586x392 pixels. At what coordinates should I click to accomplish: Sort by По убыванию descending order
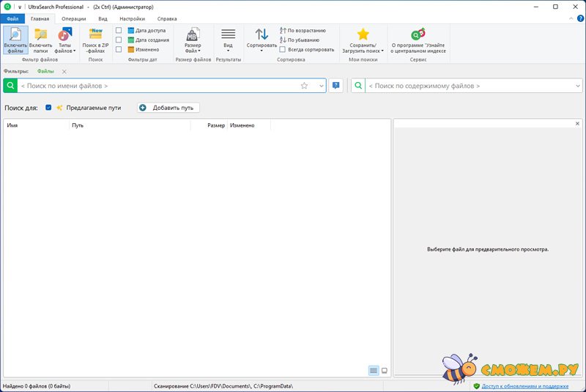(x=301, y=40)
